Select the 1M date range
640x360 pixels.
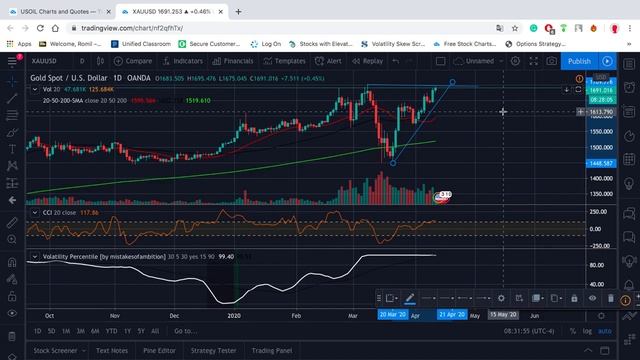tap(66, 331)
